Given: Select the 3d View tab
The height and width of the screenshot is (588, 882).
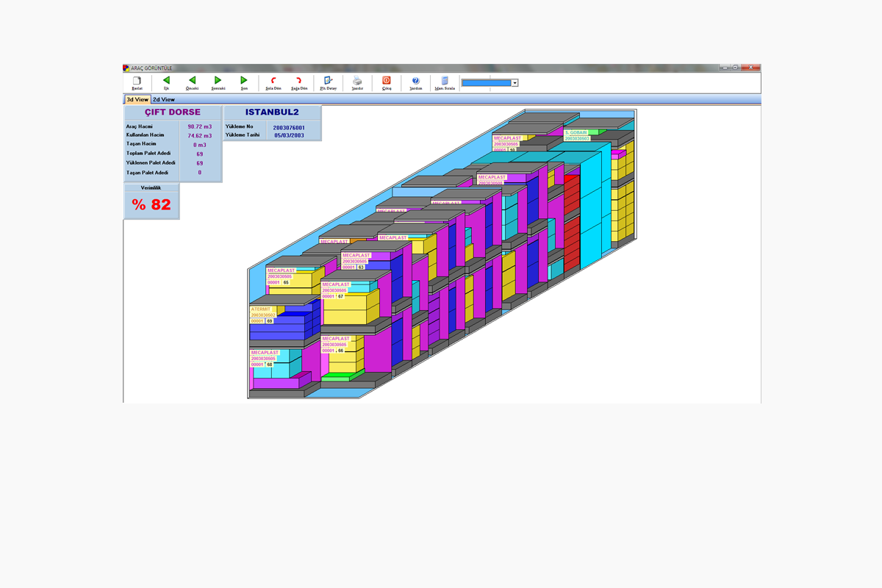Looking at the screenshot, I should tap(137, 99).
